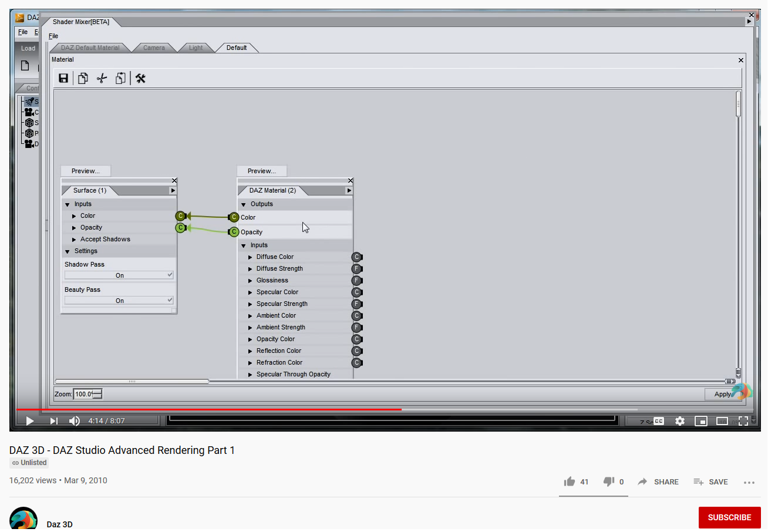Select the Cut scissors icon
Viewport: 768px width, 532px height.
(x=102, y=78)
